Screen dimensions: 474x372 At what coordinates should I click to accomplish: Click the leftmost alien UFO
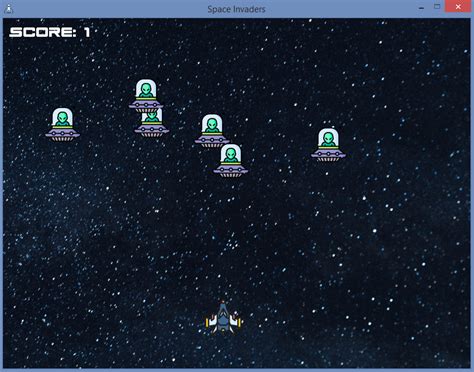pos(63,124)
